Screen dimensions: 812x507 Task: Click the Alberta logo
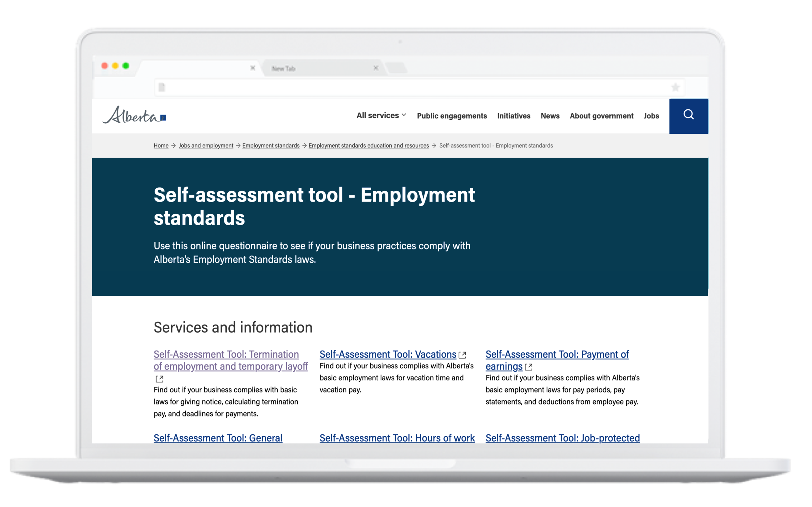pos(134,115)
